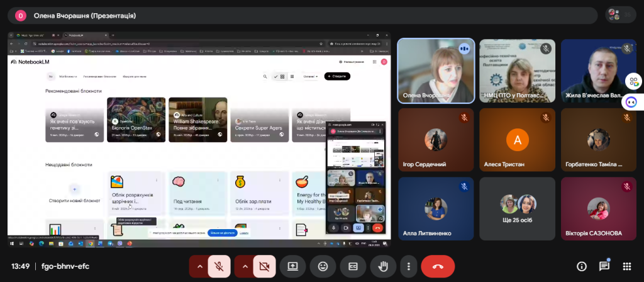Open the three-dot more options menu

coord(409,266)
